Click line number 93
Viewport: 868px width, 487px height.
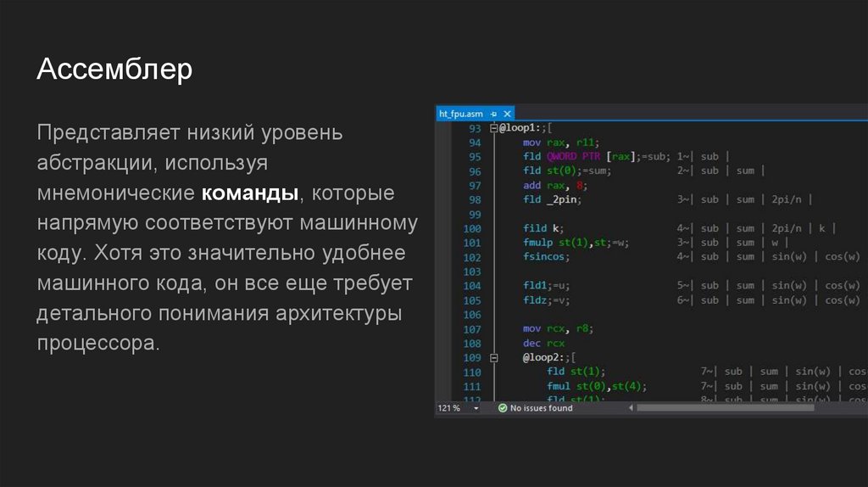(475, 128)
